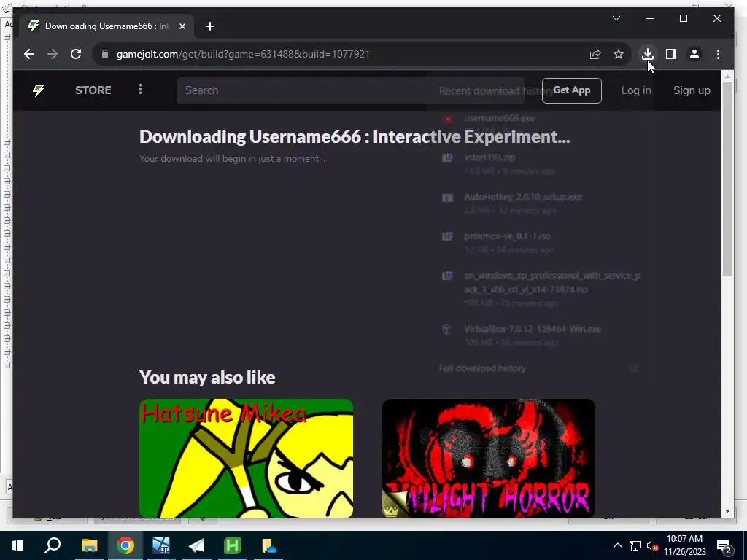
Task: Select the en_windows_xp_professional ISO download entry
Action: [552, 282]
